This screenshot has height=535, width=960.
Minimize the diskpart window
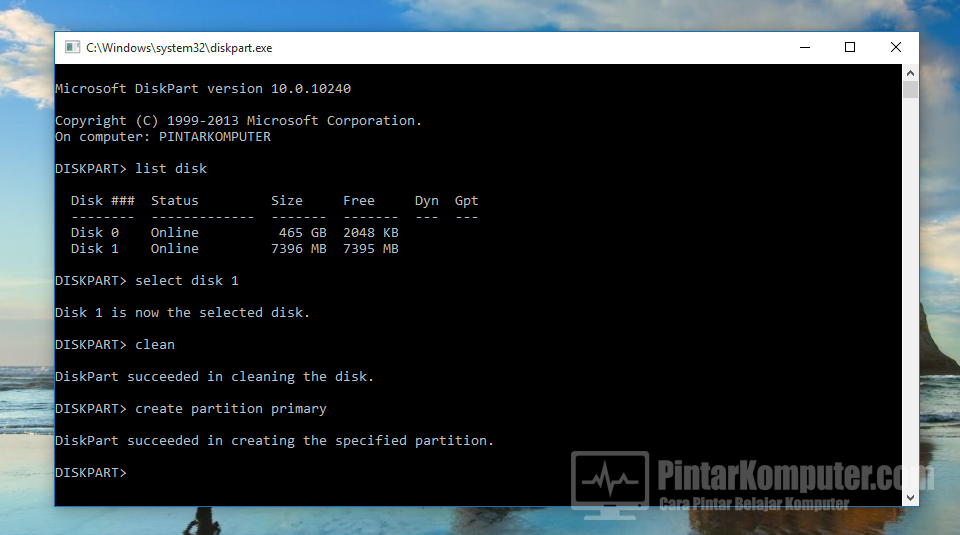[x=805, y=47]
